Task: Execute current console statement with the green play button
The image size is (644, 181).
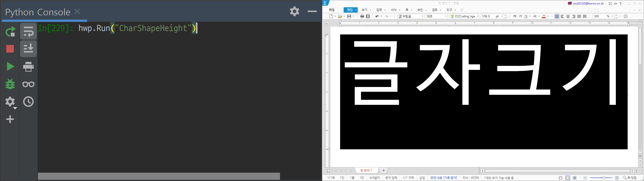Action: (10, 66)
